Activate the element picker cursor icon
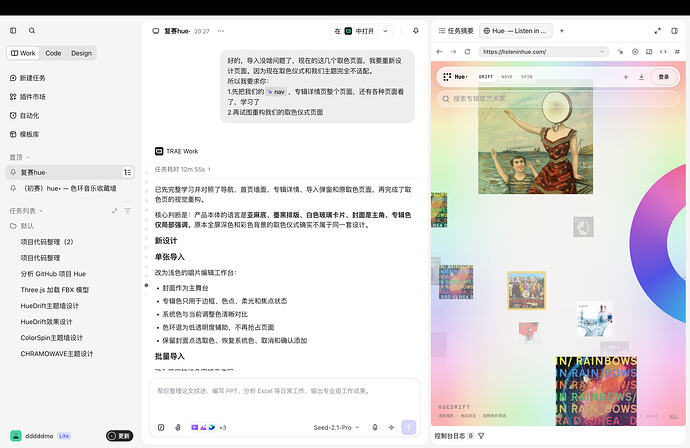Viewport: 690px width, 448px height. click(620, 52)
